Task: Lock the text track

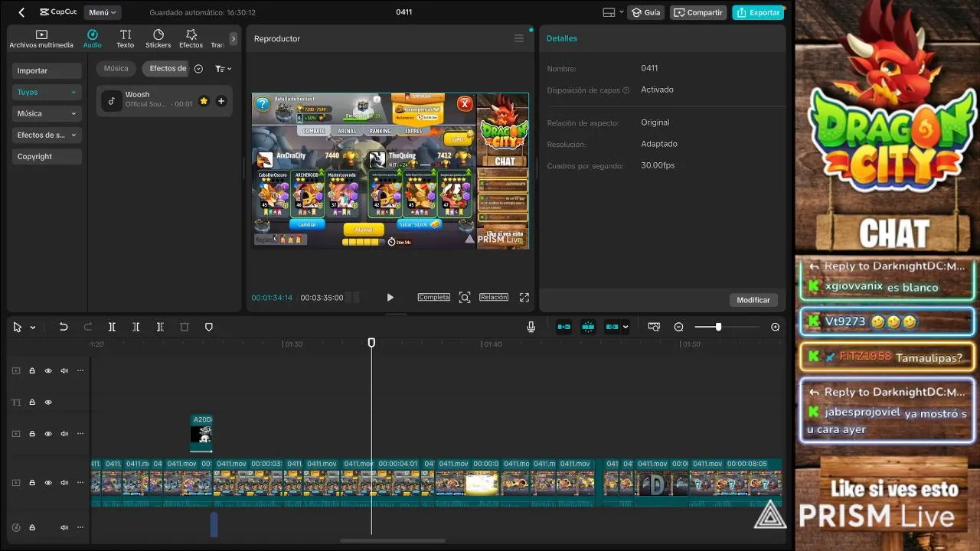Action: [32, 403]
